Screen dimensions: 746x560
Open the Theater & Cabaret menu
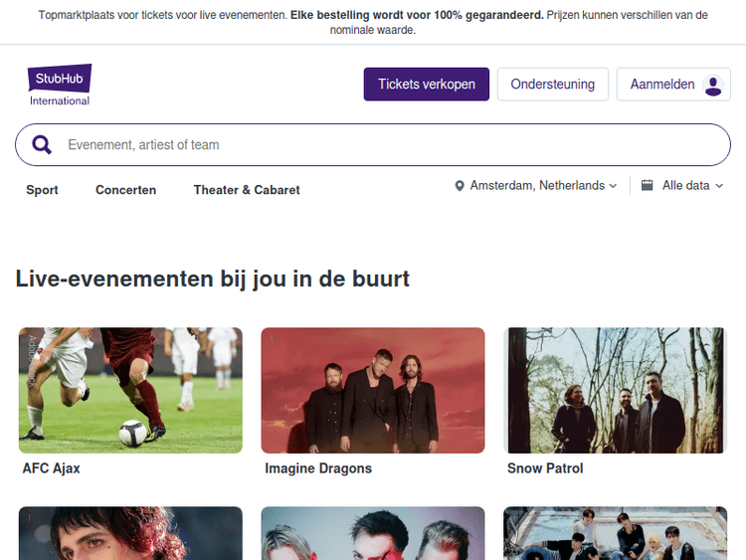tap(247, 190)
